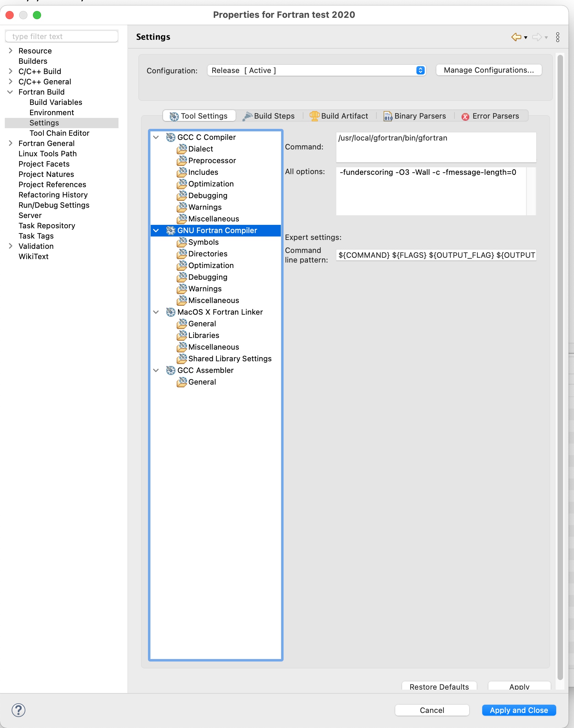Click the Shared Library Settings icon

point(182,359)
